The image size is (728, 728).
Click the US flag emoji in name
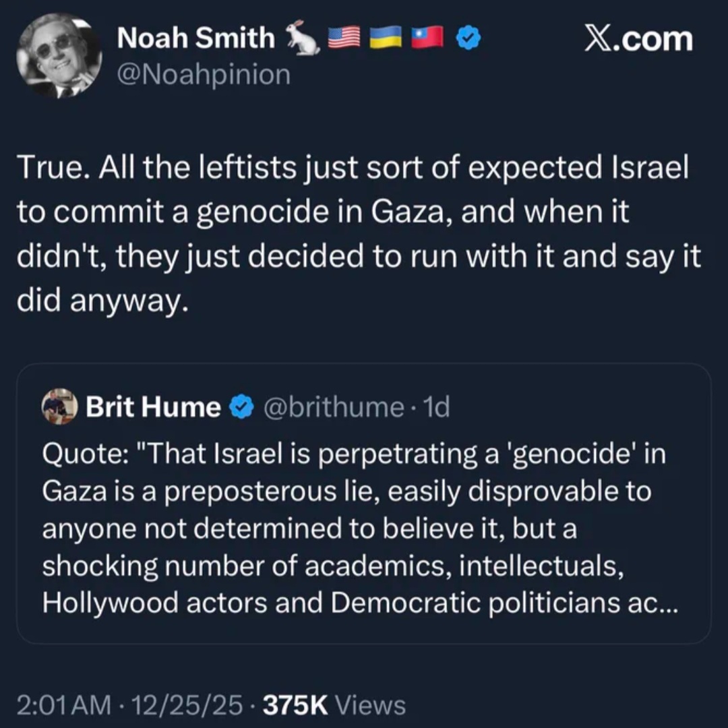[344, 38]
